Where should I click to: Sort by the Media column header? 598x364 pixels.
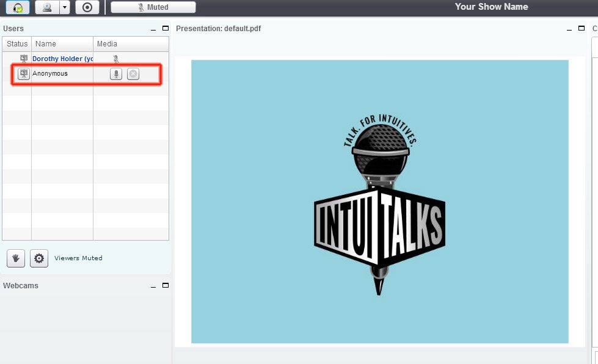[x=131, y=44]
